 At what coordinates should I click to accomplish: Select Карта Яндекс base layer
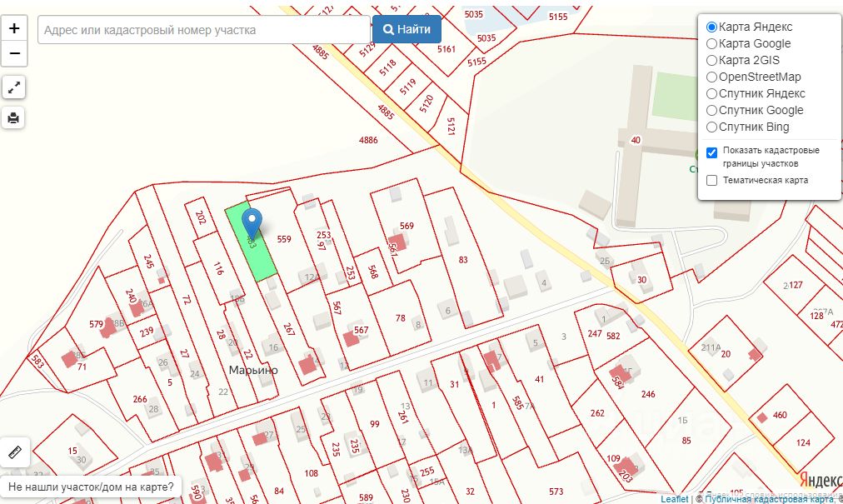(711, 27)
